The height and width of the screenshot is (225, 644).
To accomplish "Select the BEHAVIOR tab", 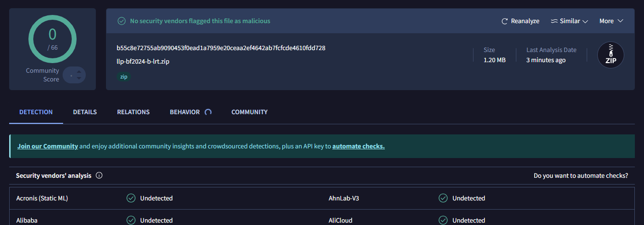I will tap(184, 112).
